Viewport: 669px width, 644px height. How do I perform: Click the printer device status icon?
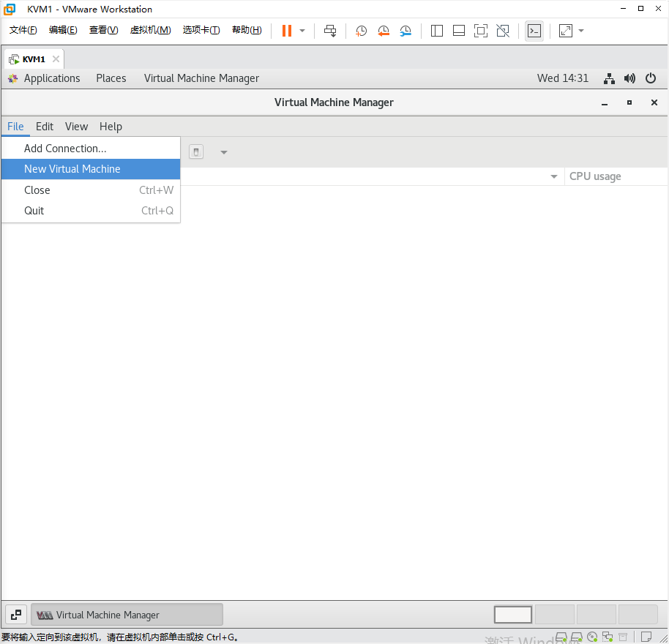[623, 637]
